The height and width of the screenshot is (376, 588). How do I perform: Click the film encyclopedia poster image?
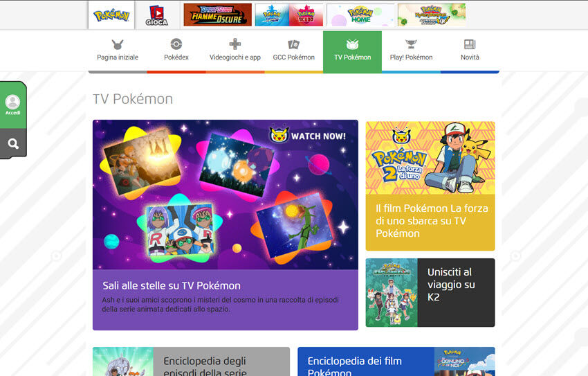pyautogui.click(x=464, y=361)
